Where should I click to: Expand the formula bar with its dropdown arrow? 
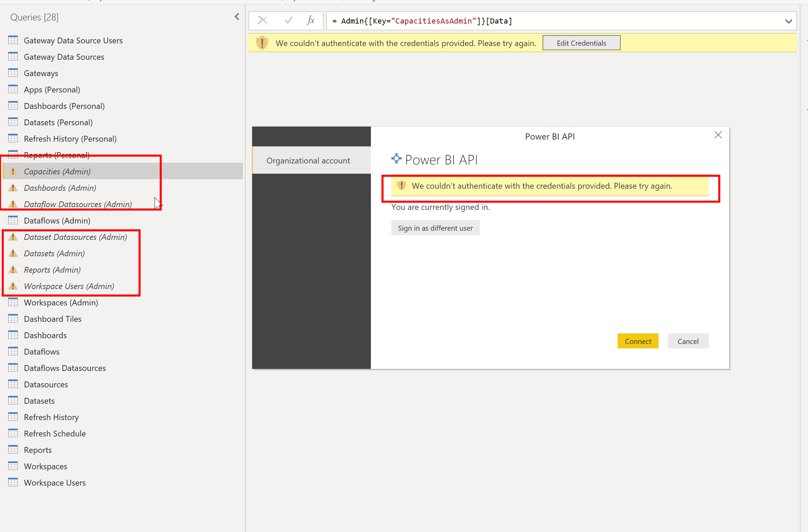point(789,21)
